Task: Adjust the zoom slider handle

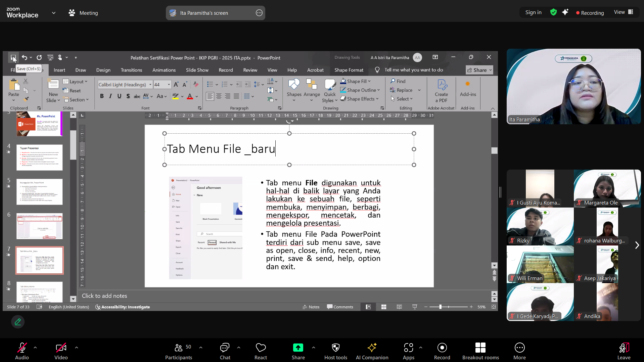Action: [440, 307]
